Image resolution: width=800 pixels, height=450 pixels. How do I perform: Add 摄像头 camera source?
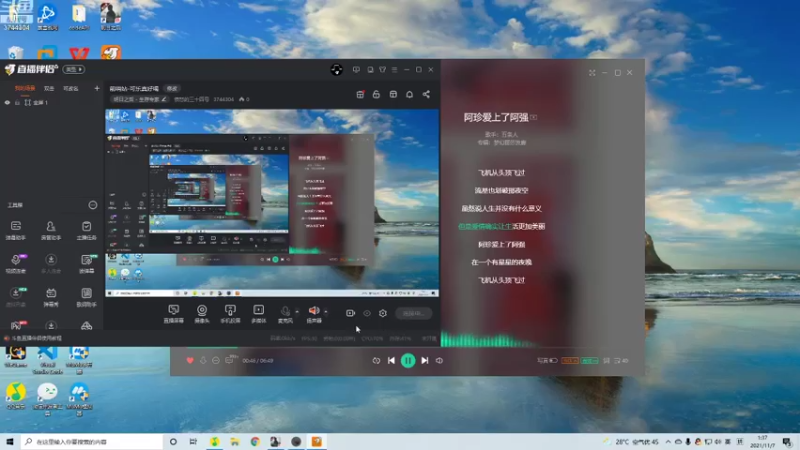tap(202, 314)
